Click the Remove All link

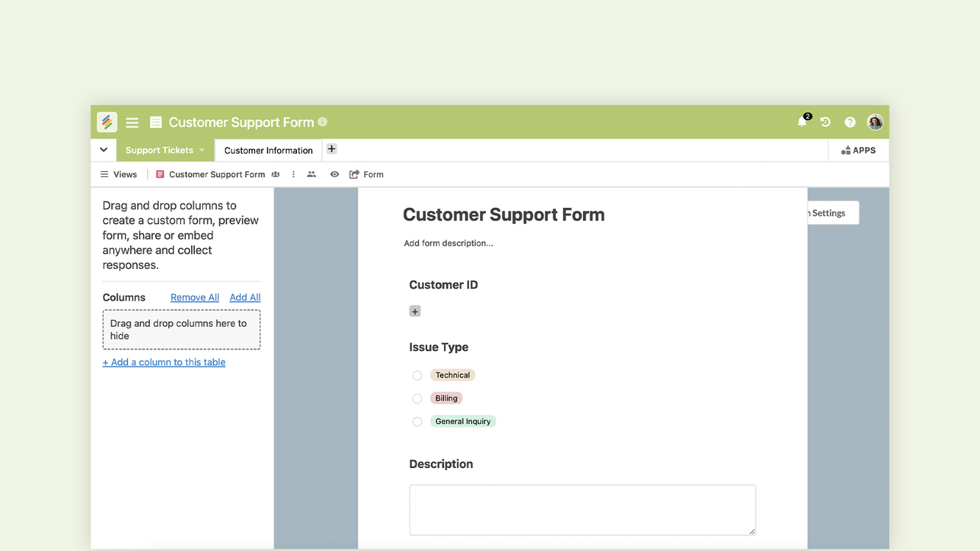195,298
